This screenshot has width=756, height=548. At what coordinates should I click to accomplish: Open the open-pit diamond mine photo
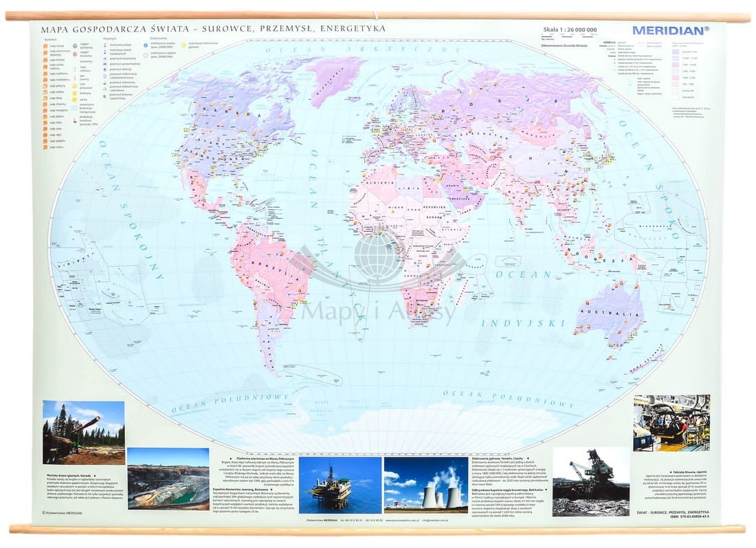pyautogui.click(x=168, y=479)
